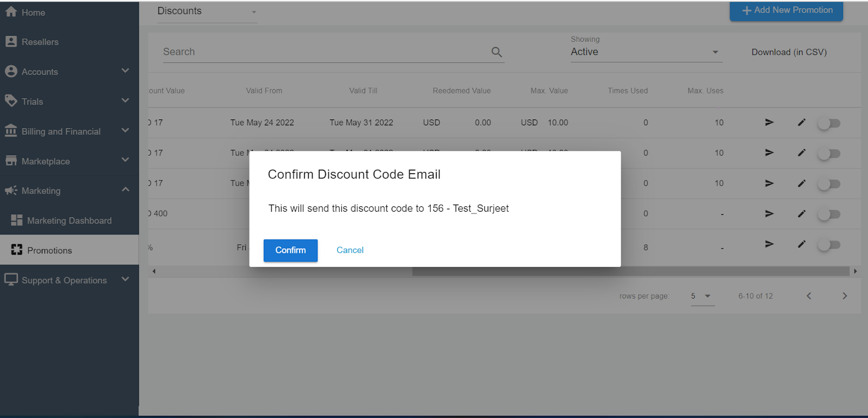The width and height of the screenshot is (868, 418).
Task: Go to next page of results
Action: coord(845,296)
